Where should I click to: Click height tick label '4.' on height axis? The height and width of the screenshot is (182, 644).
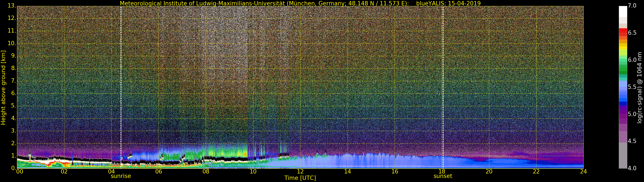pyautogui.click(x=14, y=118)
